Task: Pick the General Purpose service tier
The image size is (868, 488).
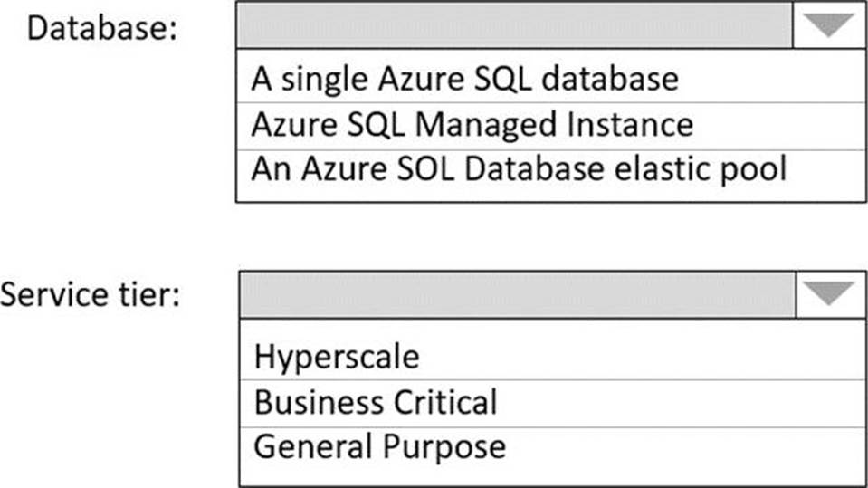Action: (x=379, y=446)
